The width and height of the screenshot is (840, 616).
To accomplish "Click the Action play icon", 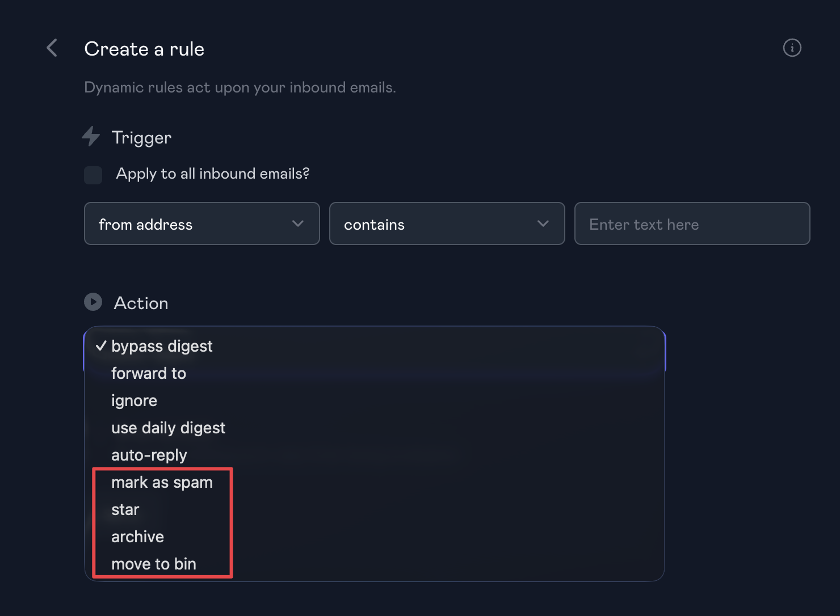I will (x=93, y=302).
